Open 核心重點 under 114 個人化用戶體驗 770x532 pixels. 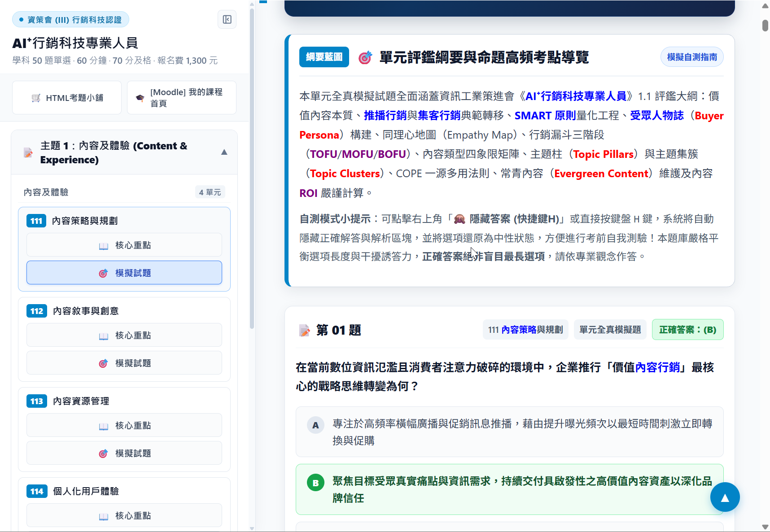124,515
